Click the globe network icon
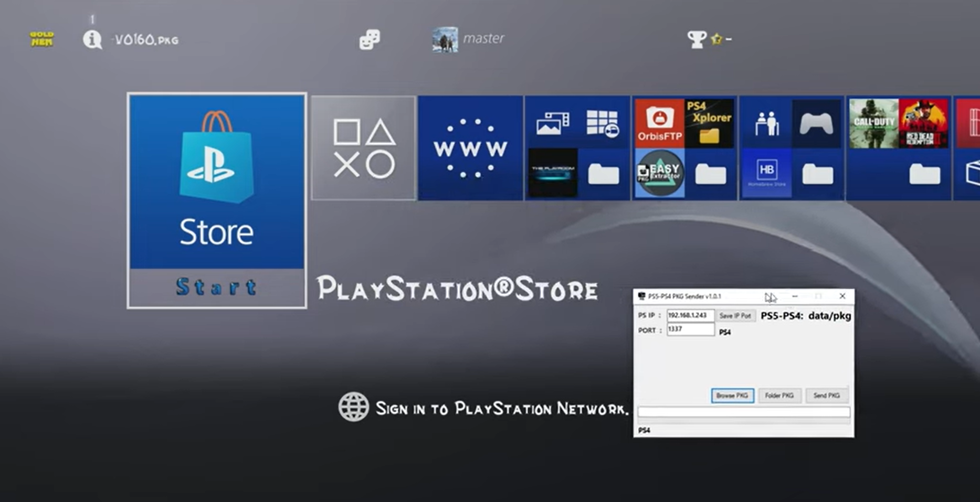Image resolution: width=980 pixels, height=502 pixels. tap(353, 407)
